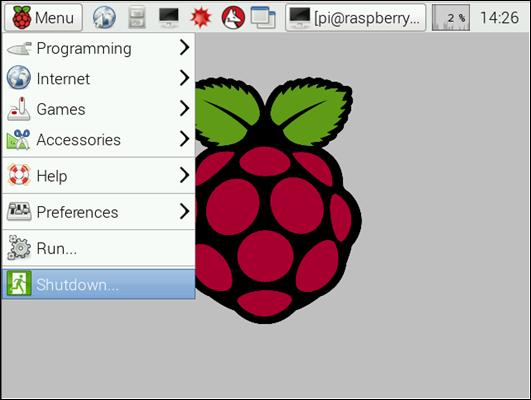The image size is (531, 400).
Task: Click the clock showing 14:26
Action: [500, 18]
